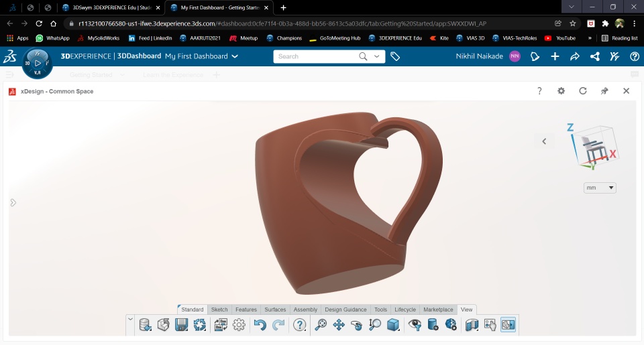
Task: Open the MySolidWorks bookmark
Action: (x=99, y=38)
